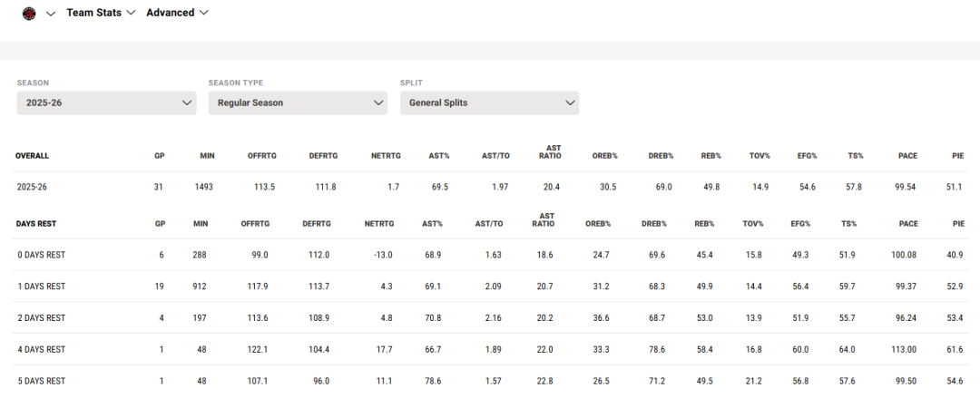
Task: Open the Split dropdown showing General Splits
Action: coord(489,103)
